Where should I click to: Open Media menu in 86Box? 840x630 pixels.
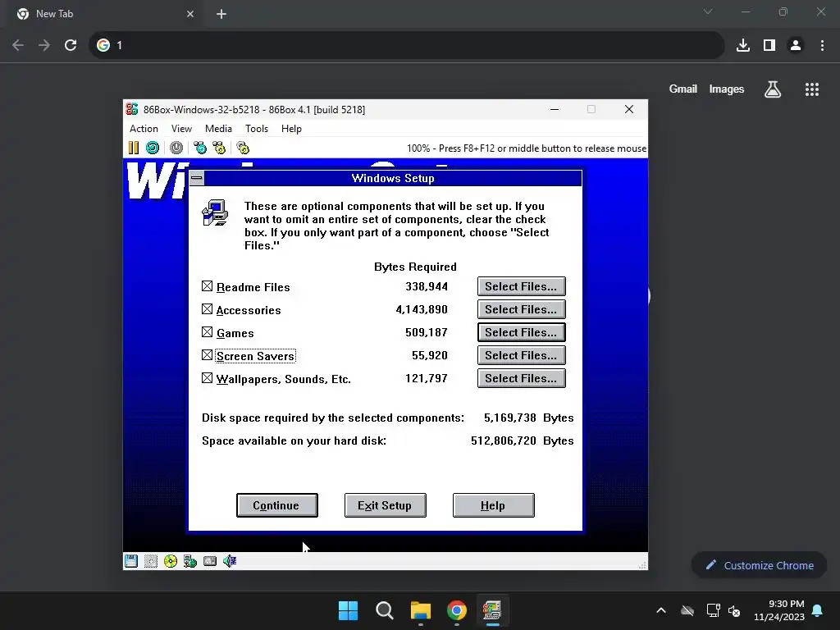[218, 129]
